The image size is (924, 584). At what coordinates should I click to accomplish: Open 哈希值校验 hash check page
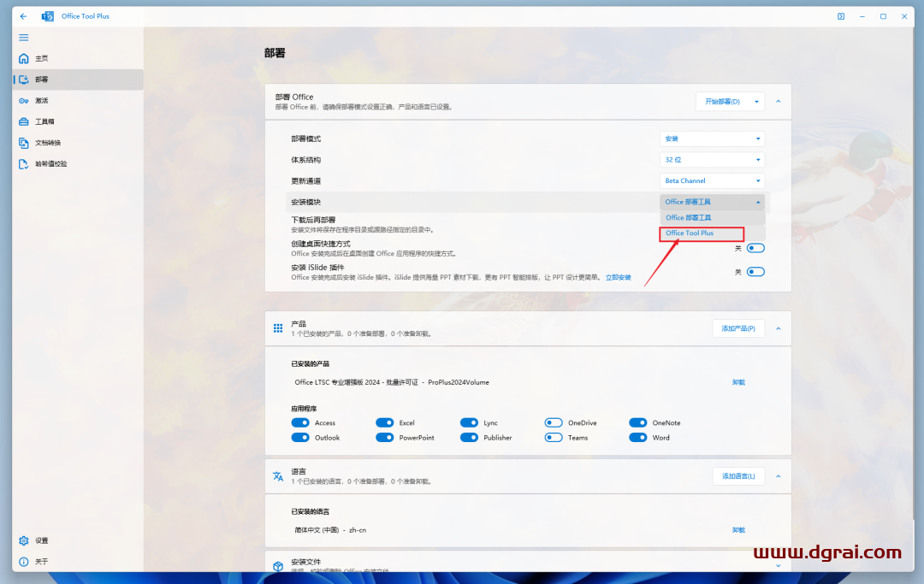click(77, 164)
